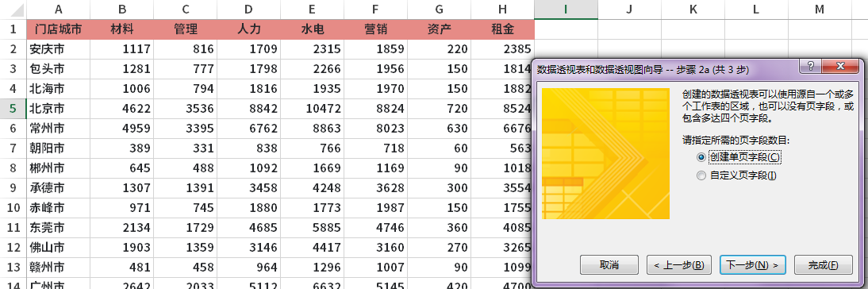Click the 材料 header cell
This screenshot has height=289, width=868.
[122, 29]
